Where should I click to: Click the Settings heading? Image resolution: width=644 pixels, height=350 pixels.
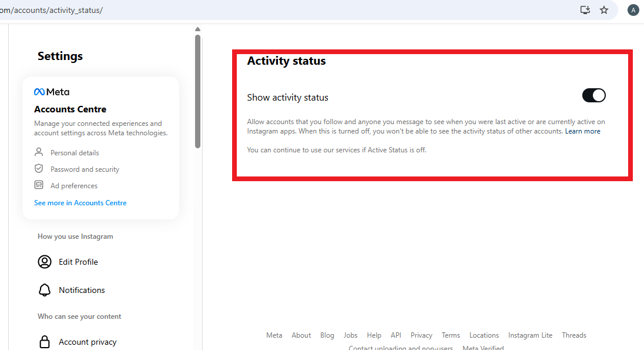coord(60,56)
